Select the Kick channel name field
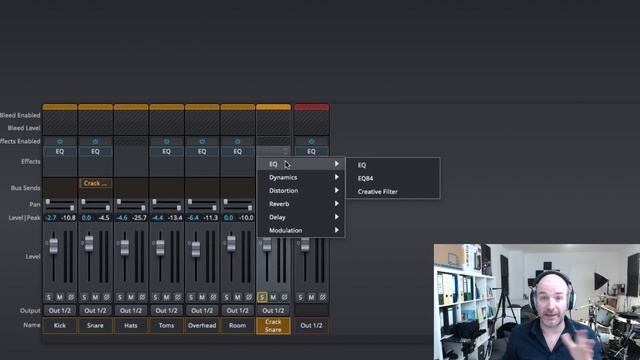 click(x=60, y=326)
